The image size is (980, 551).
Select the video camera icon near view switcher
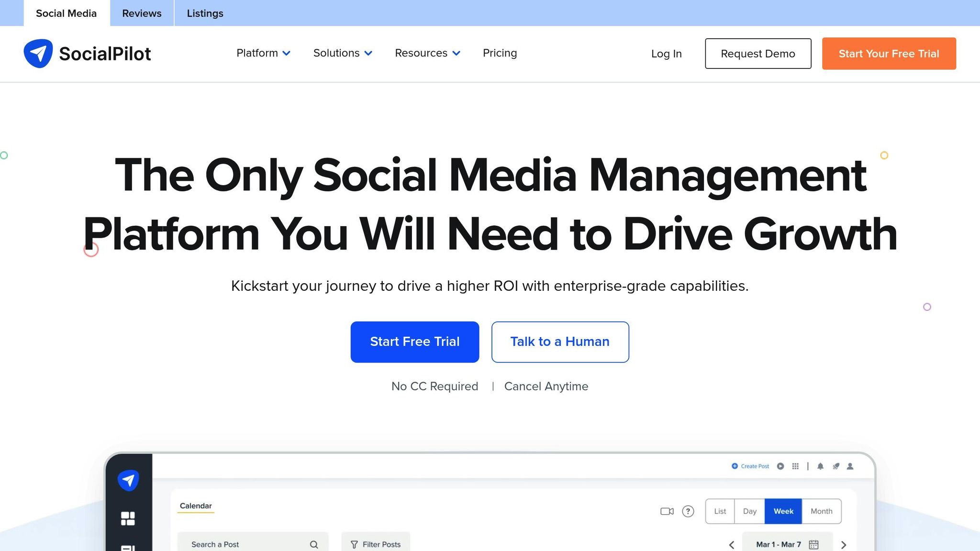point(667,511)
